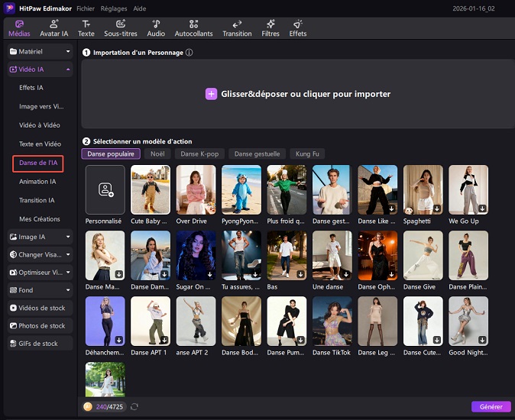Expand the Matériel section

[38, 51]
